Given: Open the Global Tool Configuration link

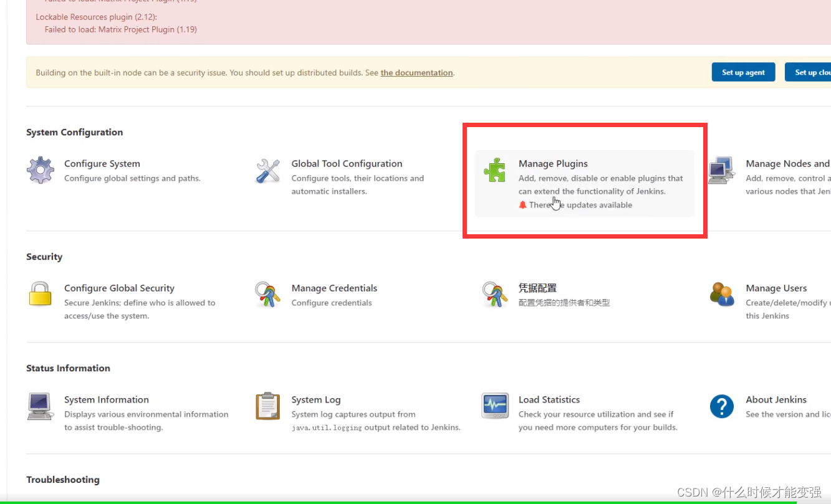Looking at the screenshot, I should pos(347,164).
